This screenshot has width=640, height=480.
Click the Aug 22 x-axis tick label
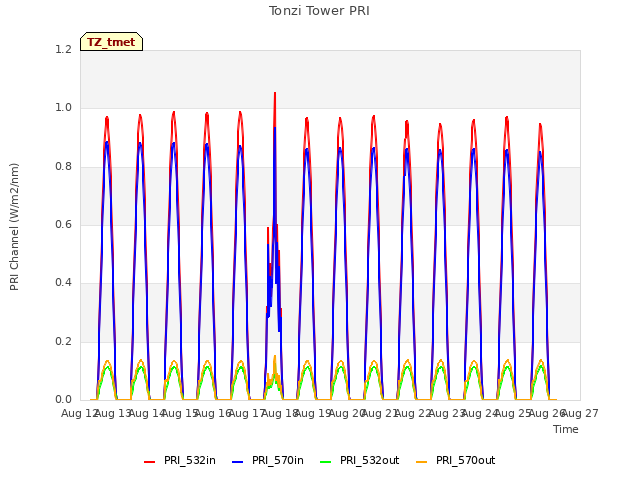413,414
